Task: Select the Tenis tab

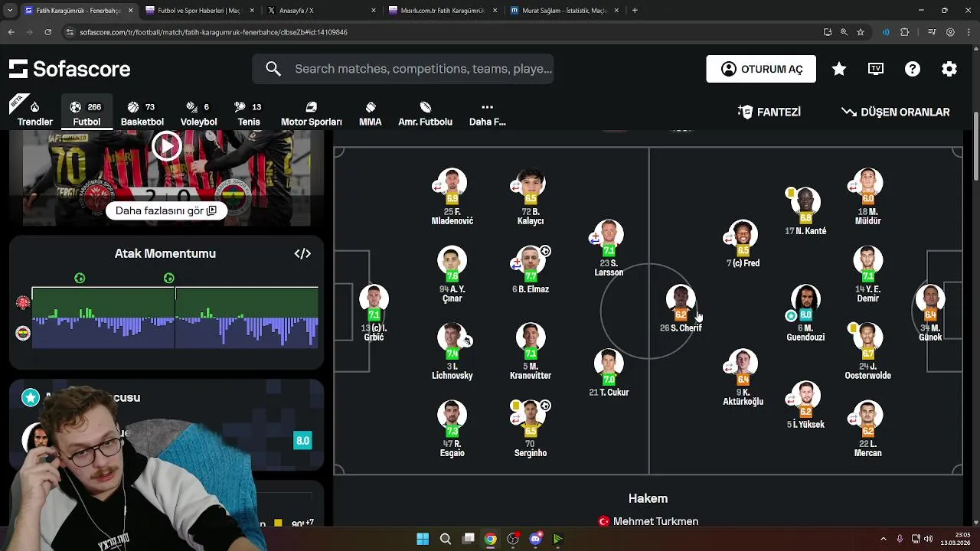Action: (249, 112)
